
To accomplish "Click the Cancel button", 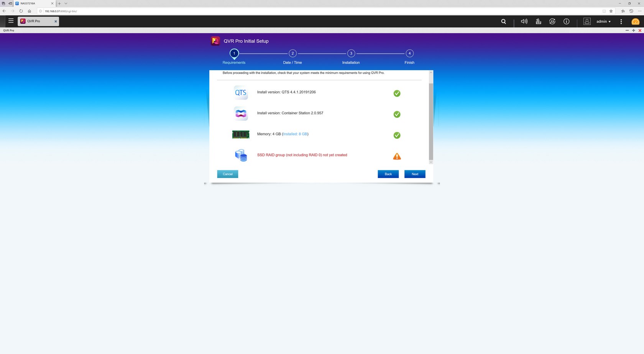I will (x=228, y=174).
